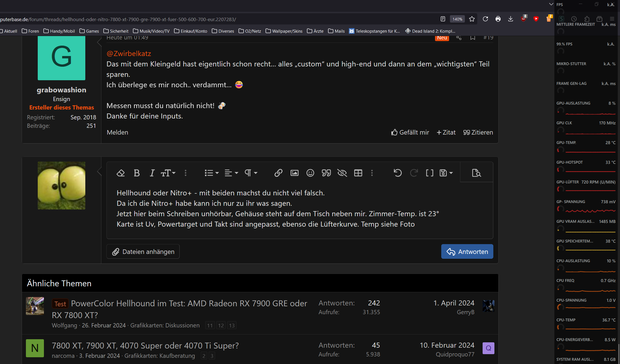
Task: Open the editor preview icon
Action: [476, 173]
